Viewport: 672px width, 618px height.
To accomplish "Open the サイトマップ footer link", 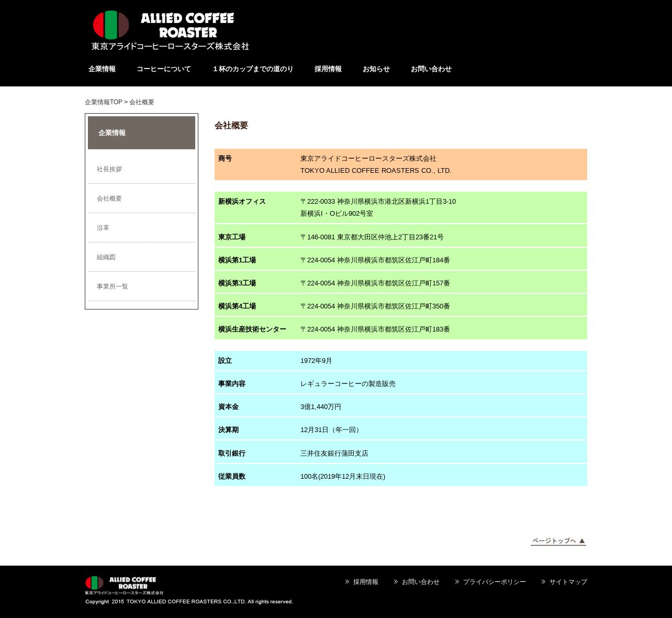I will (x=568, y=582).
